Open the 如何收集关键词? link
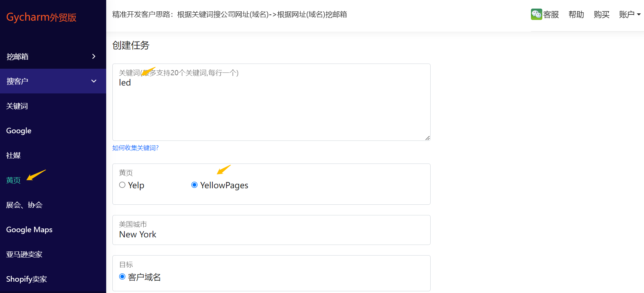644x293 pixels. [x=135, y=148]
